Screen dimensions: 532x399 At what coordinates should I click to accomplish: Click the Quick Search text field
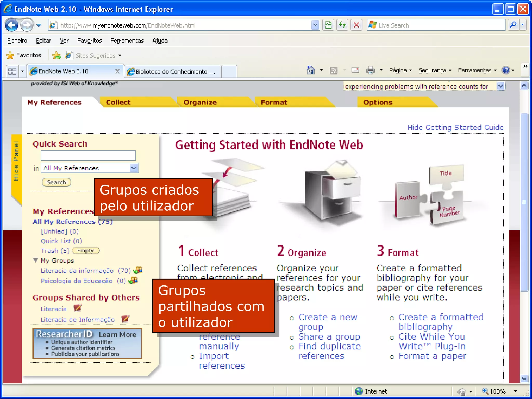click(88, 156)
